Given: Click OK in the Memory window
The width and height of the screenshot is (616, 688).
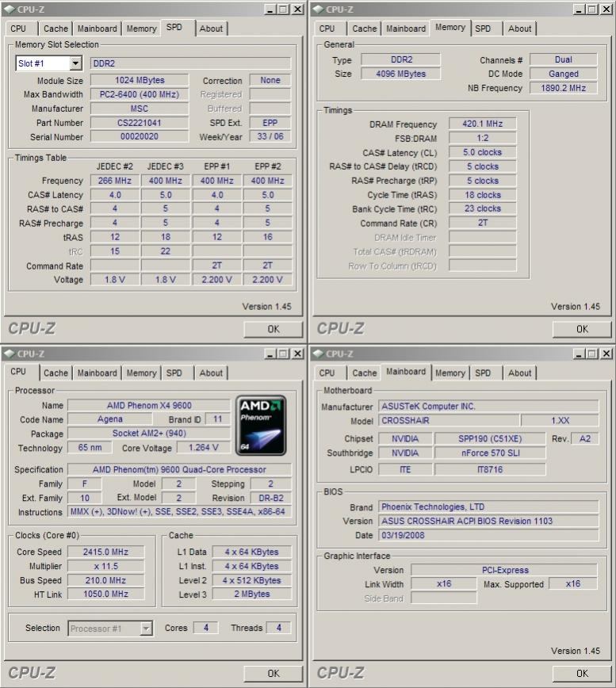Looking at the screenshot, I should pos(582,329).
